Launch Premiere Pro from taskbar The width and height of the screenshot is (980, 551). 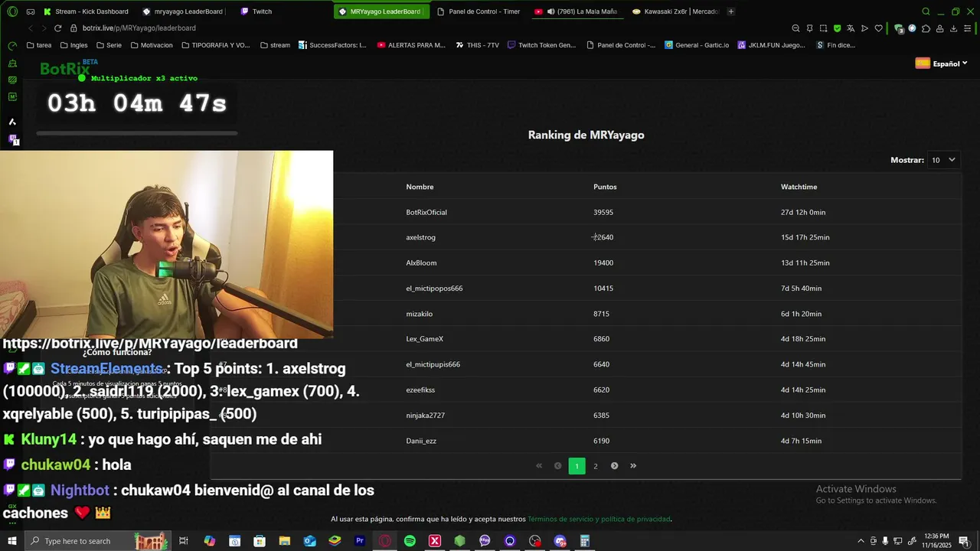360,541
